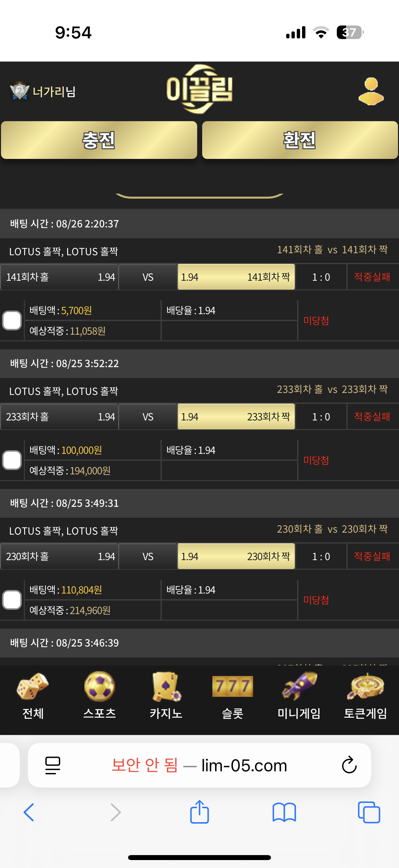
Task: Show Safari open tabs
Action: [369, 812]
